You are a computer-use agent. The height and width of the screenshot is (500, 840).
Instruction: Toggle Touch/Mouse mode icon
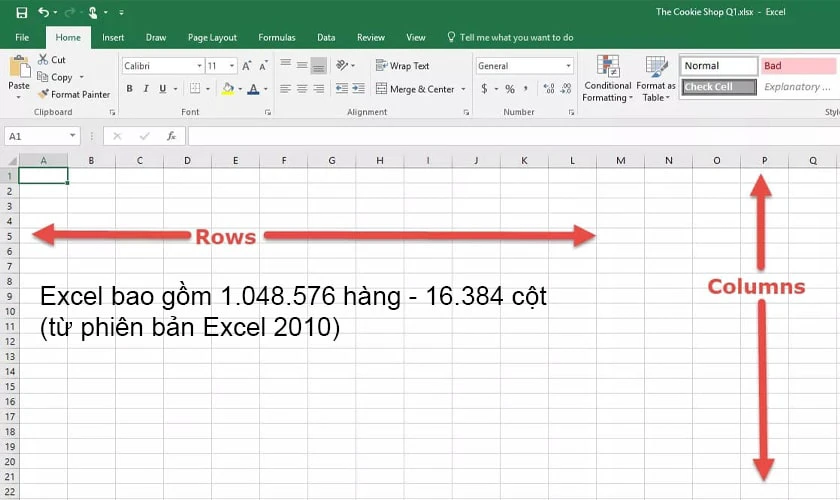pos(93,12)
